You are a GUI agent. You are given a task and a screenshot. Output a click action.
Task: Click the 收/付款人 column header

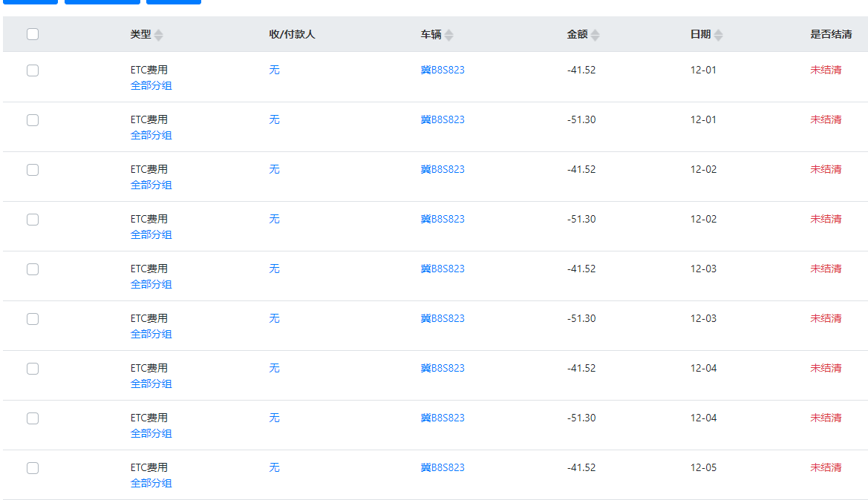point(292,34)
